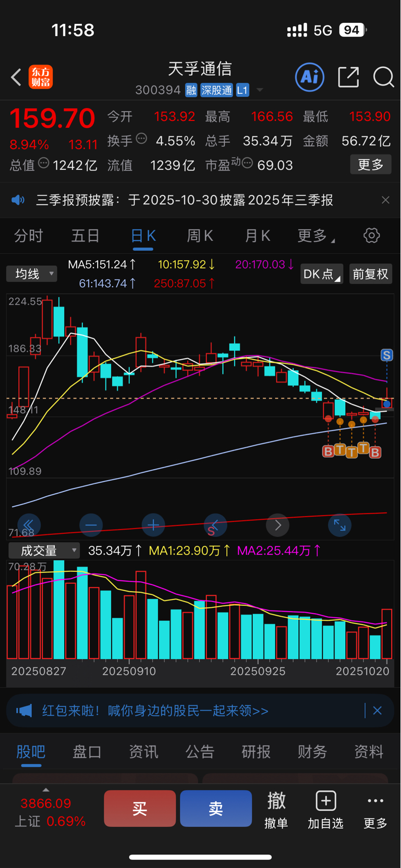Move chart forward one candle
The width and height of the screenshot is (401, 868).
pyautogui.click(x=277, y=525)
